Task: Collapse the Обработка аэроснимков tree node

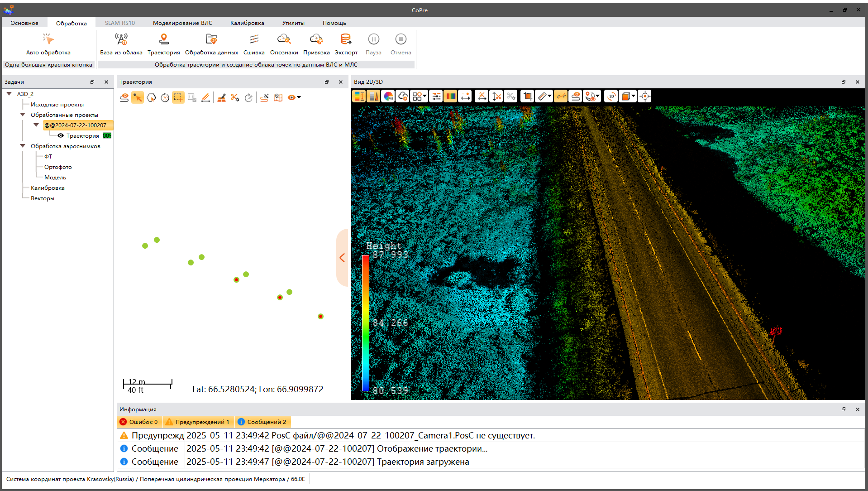Action: [23, 146]
